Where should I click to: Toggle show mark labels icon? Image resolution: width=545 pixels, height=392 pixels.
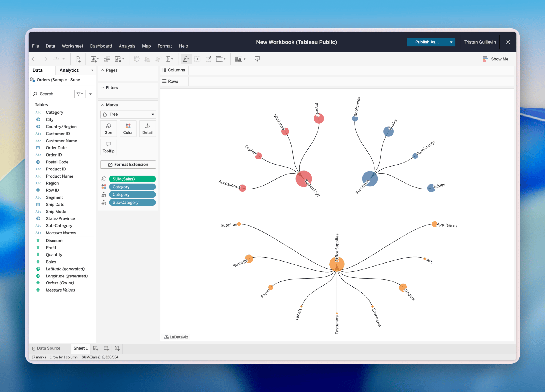click(197, 59)
